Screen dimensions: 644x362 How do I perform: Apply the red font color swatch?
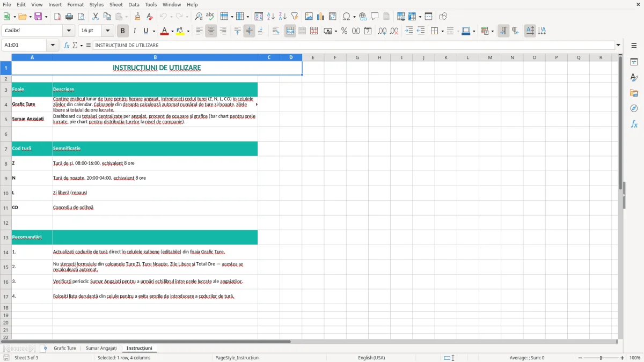(164, 31)
